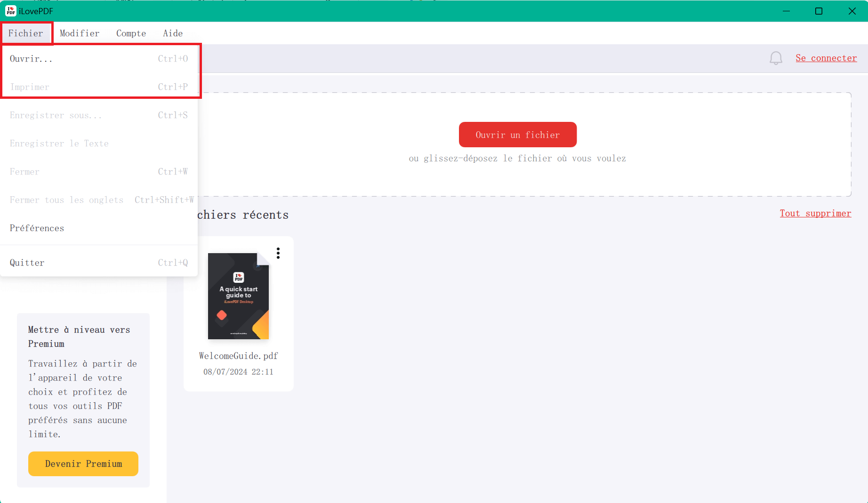Click the Se connecter link
The height and width of the screenshot is (503, 868).
click(826, 58)
